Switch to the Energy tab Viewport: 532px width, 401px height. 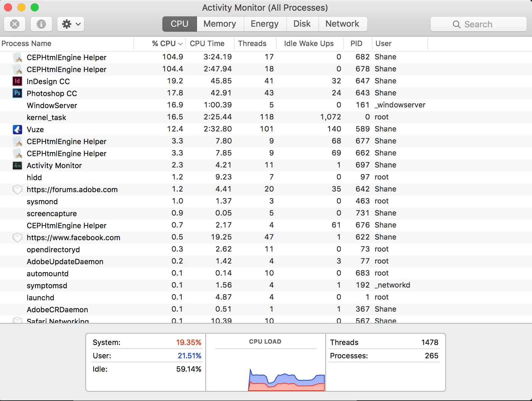tap(265, 24)
